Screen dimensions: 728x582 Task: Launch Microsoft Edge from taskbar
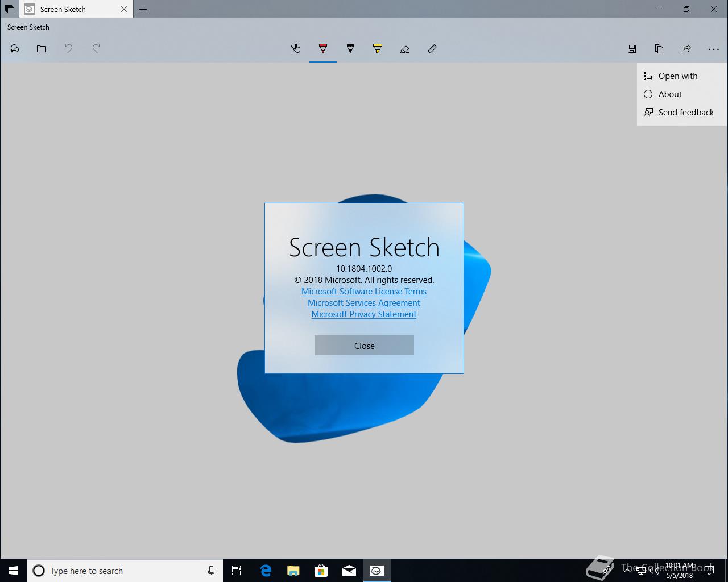(266, 571)
